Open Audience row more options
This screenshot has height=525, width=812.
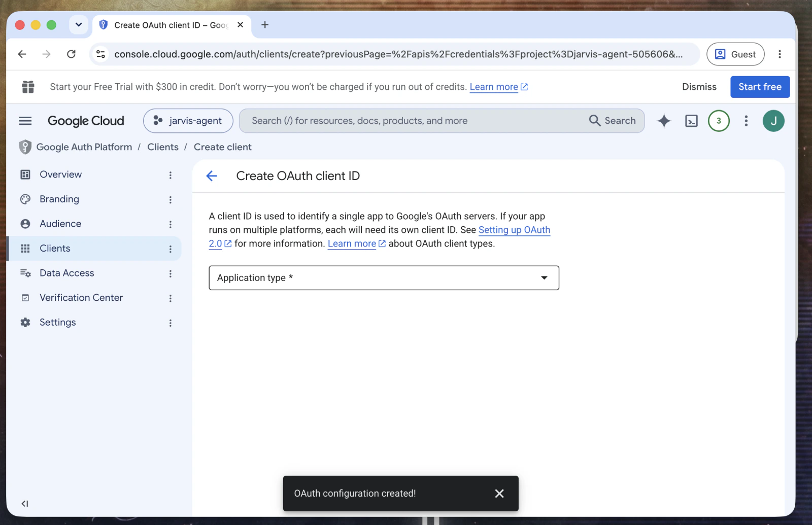[171, 224]
